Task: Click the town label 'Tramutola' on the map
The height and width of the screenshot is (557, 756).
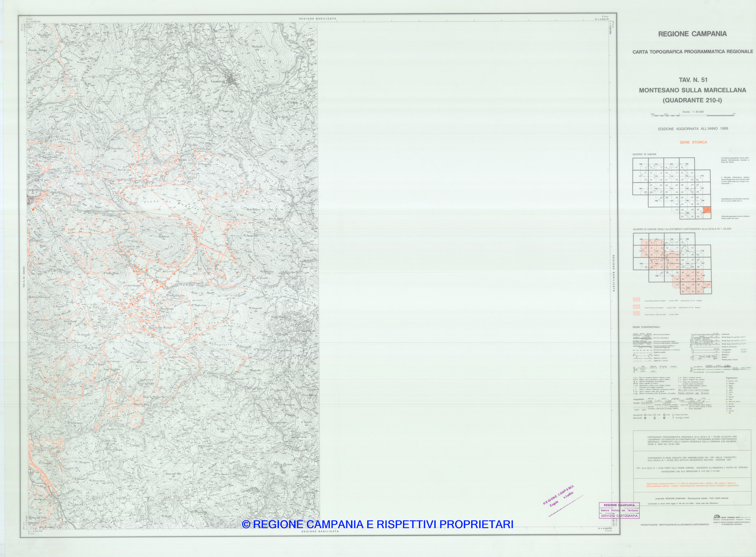Action: pyautogui.click(x=218, y=81)
